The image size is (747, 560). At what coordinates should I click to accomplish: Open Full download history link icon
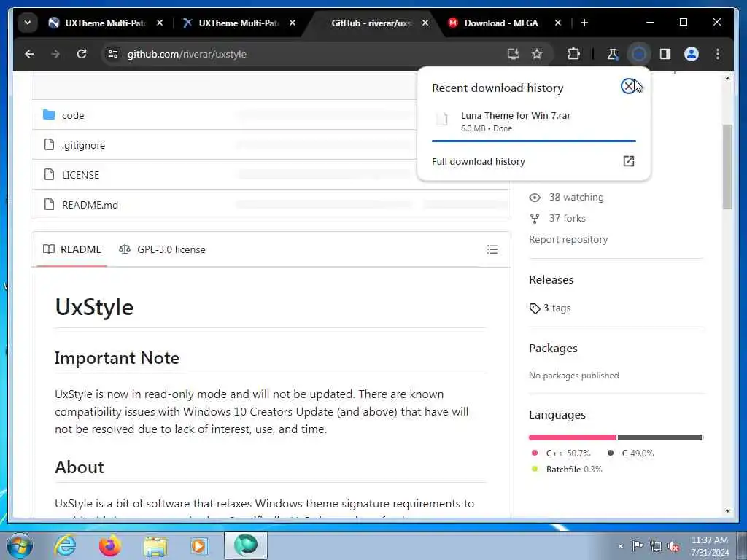coord(628,161)
